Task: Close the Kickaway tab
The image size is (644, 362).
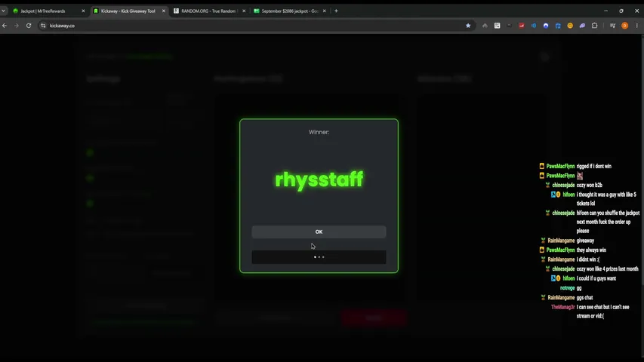Action: click(164, 11)
